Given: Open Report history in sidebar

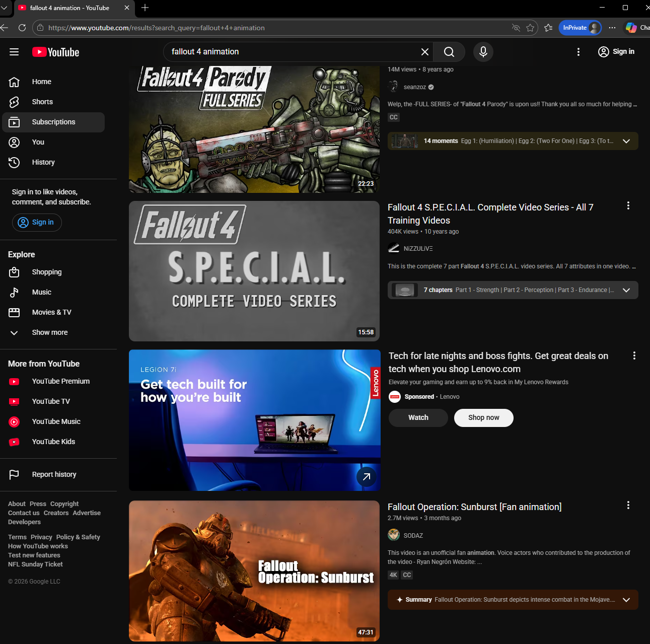Looking at the screenshot, I should coord(53,474).
